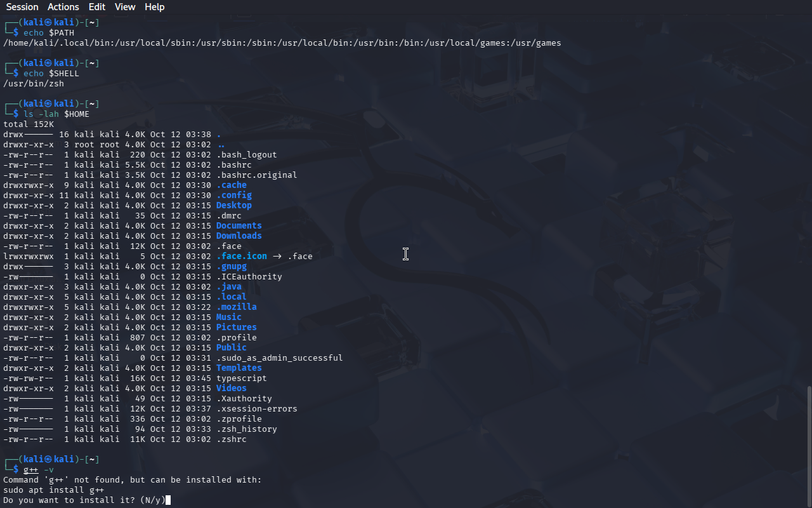The image size is (812, 508).
Task: Click the terminal's vertical scrollbar thumb
Action: [x=808, y=444]
